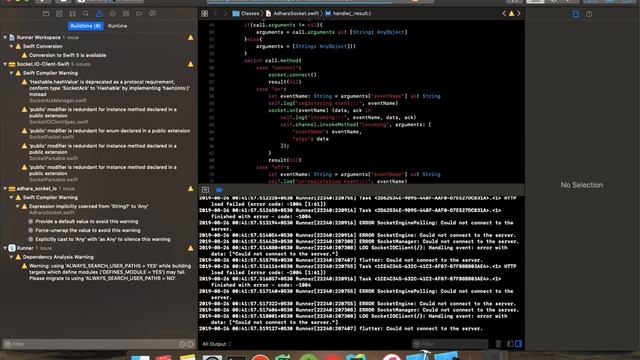Collapse the Runner issues group
Image resolution: width=640 pixels, height=360 pixels.
point(5,248)
